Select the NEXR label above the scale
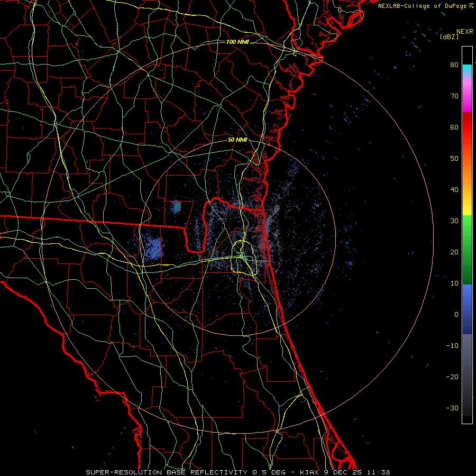This screenshot has height=476, width=476. point(464,32)
